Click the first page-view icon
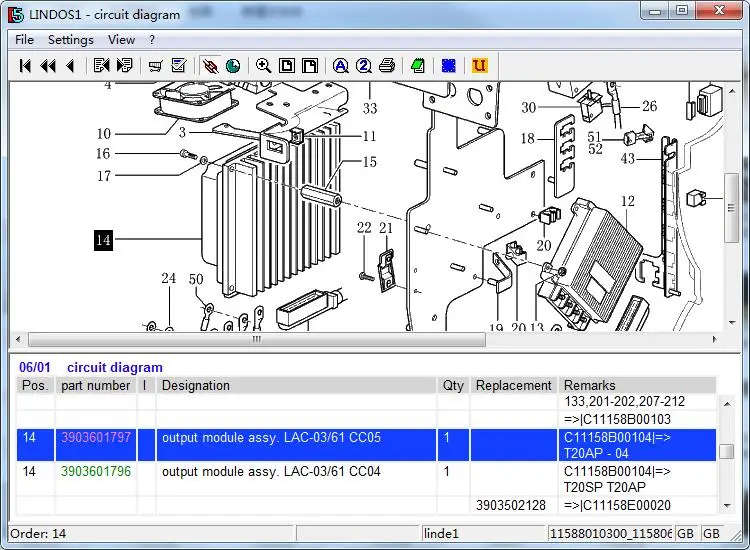The width and height of the screenshot is (750, 550). pos(287,66)
